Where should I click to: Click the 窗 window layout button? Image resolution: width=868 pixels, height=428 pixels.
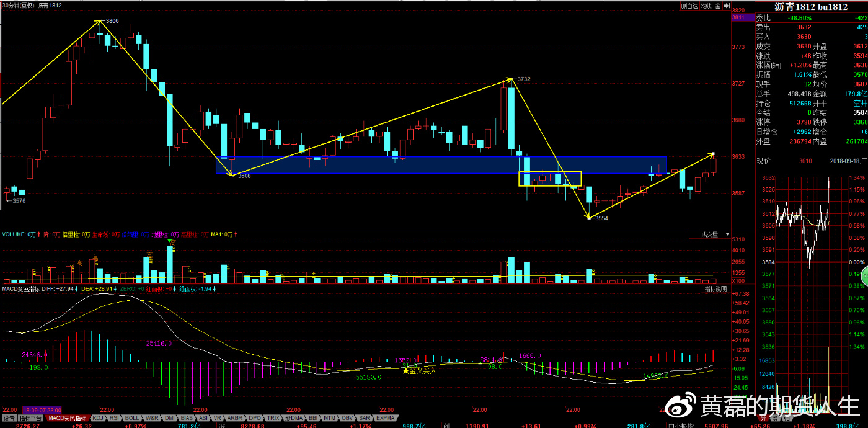[x=717, y=6]
